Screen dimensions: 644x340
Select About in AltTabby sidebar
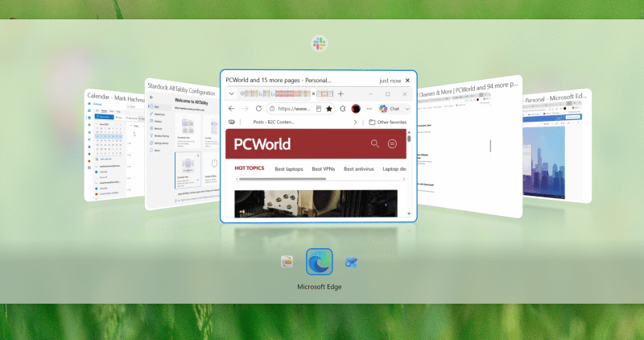tap(156, 151)
